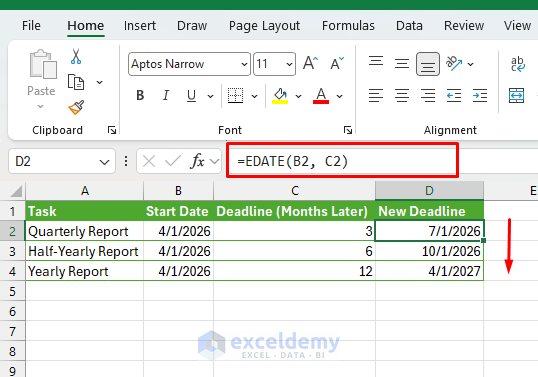
Task: Select the 4/1/2027 cell
Action: point(430,271)
